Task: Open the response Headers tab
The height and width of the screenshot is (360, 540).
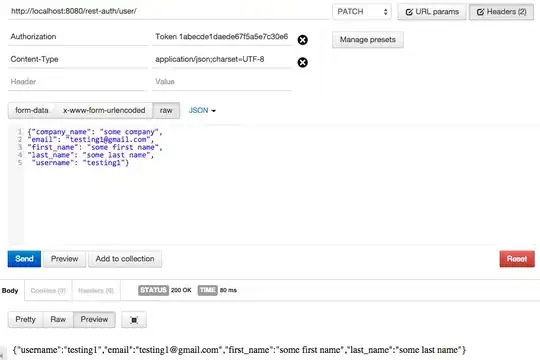Action: (96, 290)
